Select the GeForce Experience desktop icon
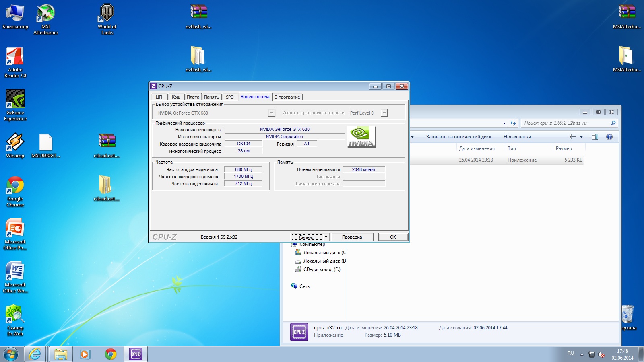This screenshot has width=644, height=362. [x=15, y=105]
